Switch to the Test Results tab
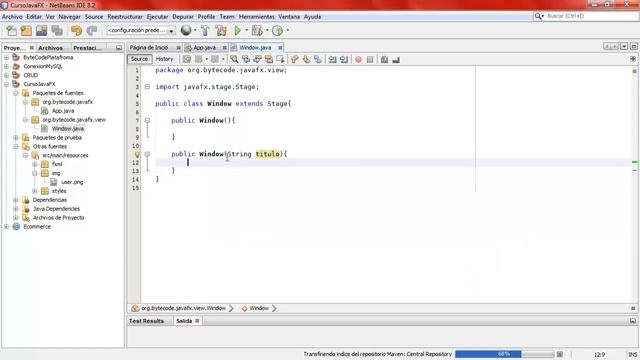The height and width of the screenshot is (360, 640). click(x=146, y=321)
